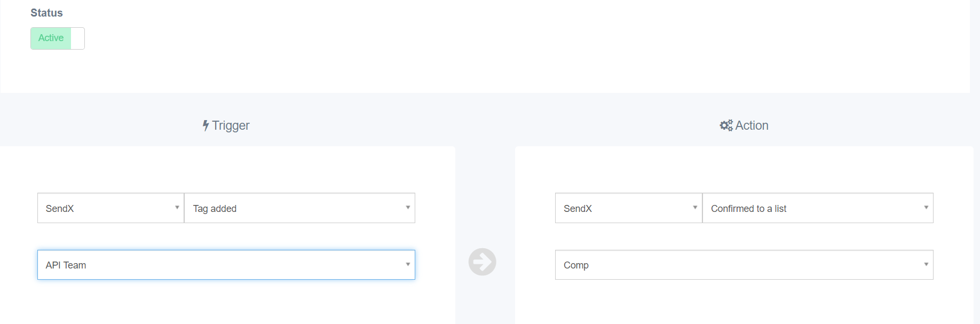Click the lightning bolt Trigger icon
The image size is (980, 324).
(x=206, y=125)
